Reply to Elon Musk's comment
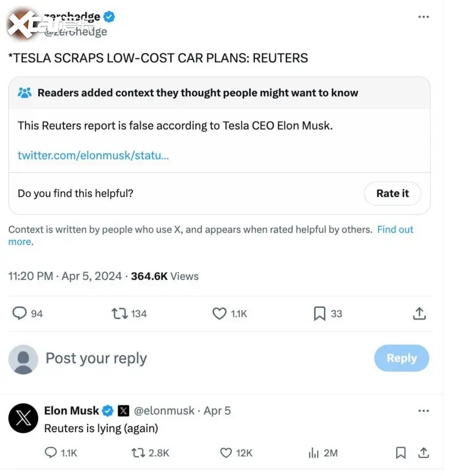The image size is (454, 476). pyautogui.click(x=51, y=453)
